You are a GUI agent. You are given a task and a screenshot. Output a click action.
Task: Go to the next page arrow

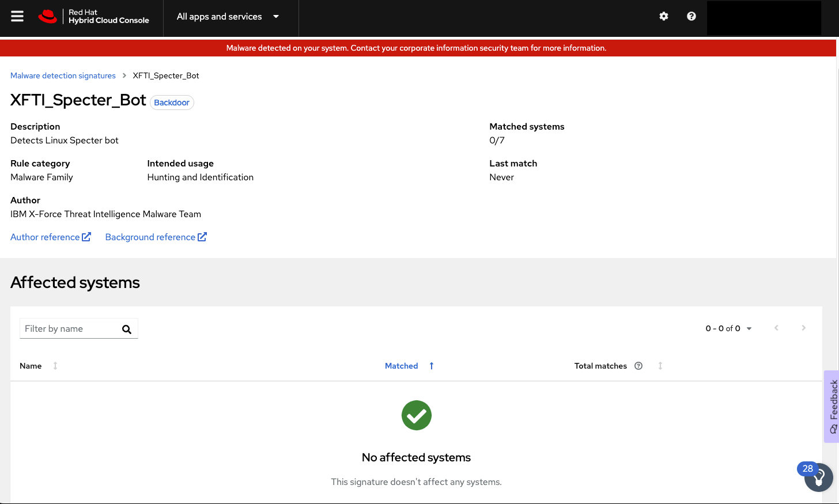(x=803, y=328)
